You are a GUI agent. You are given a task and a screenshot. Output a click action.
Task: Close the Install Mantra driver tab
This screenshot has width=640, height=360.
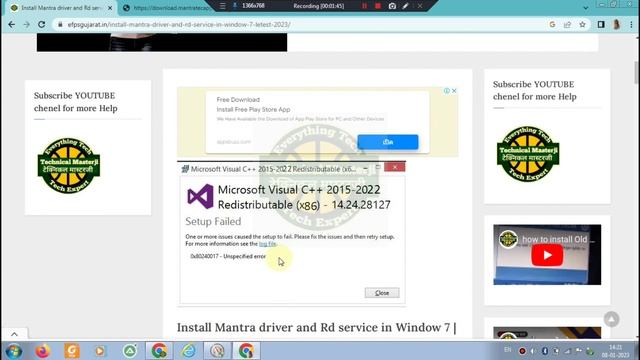110,8
